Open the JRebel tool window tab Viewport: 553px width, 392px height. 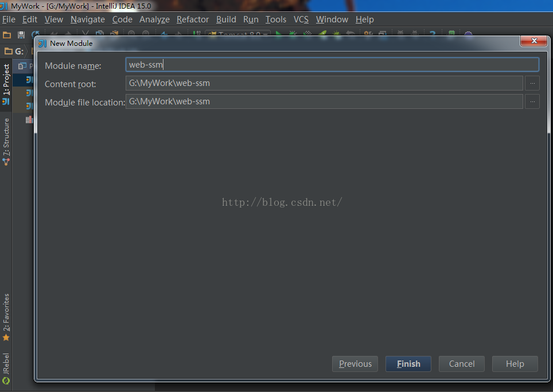[x=6, y=369]
